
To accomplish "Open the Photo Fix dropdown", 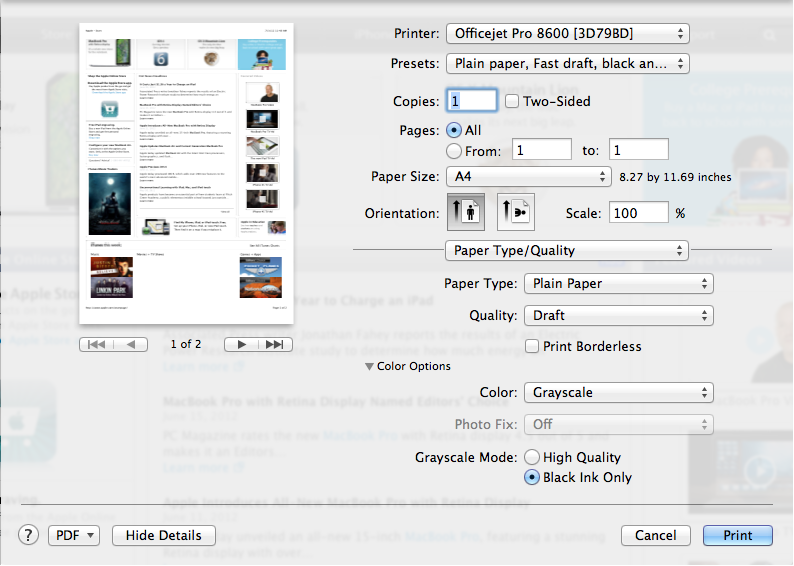I will pyautogui.click(x=619, y=424).
